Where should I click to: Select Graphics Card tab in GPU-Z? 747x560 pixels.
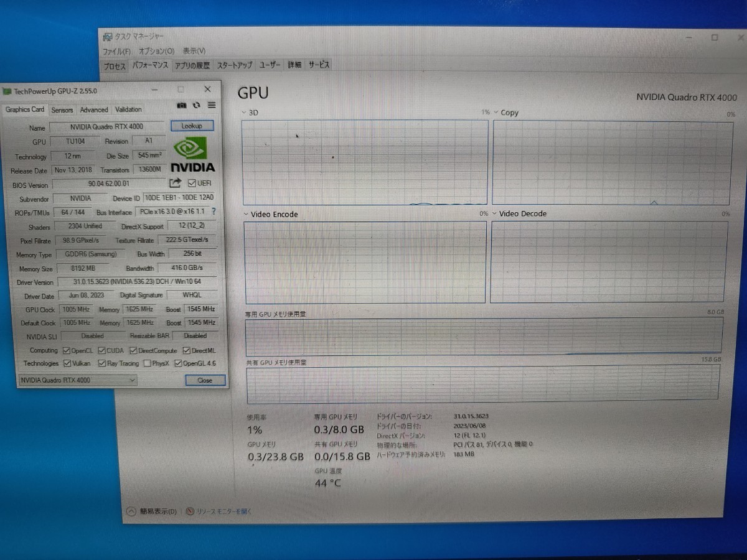click(x=25, y=110)
